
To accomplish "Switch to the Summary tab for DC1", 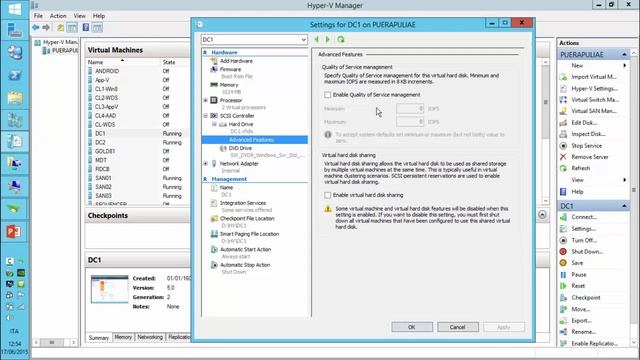I will pos(99,338).
